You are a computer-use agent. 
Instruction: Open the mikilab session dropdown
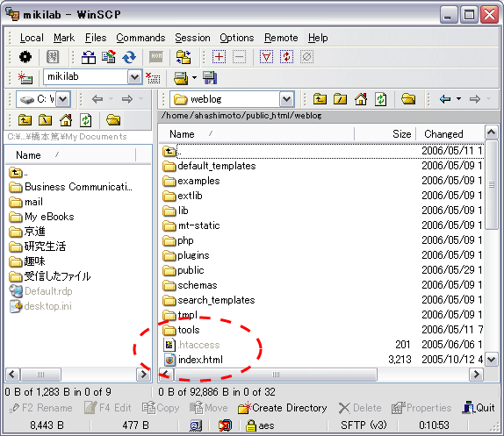134,77
